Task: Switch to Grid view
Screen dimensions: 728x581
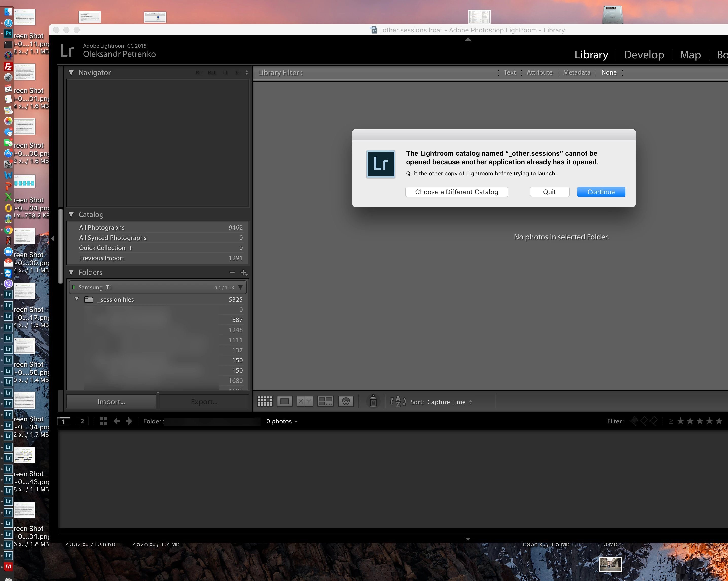Action: pyautogui.click(x=264, y=401)
